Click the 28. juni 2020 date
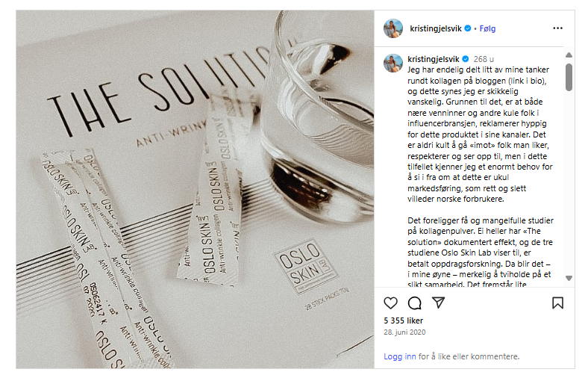The image size is (588, 384). coord(405,332)
